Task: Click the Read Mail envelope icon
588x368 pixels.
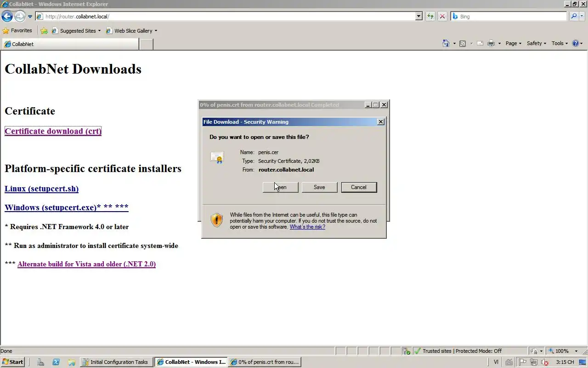Action: (x=480, y=44)
